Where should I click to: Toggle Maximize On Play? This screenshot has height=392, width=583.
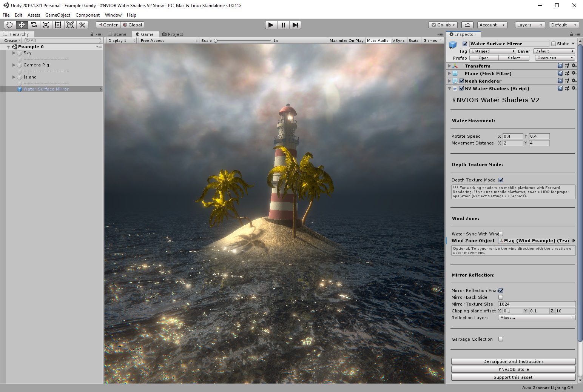point(346,41)
